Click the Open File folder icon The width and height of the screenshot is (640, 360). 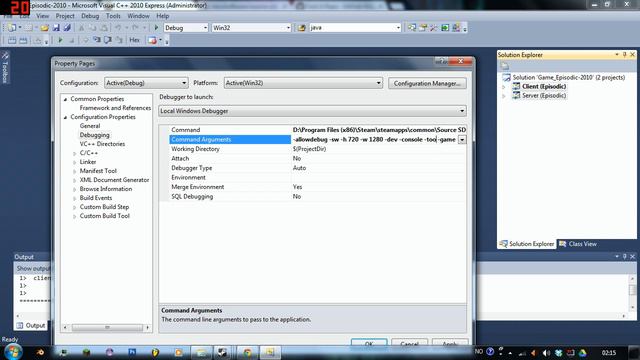pos(44,28)
